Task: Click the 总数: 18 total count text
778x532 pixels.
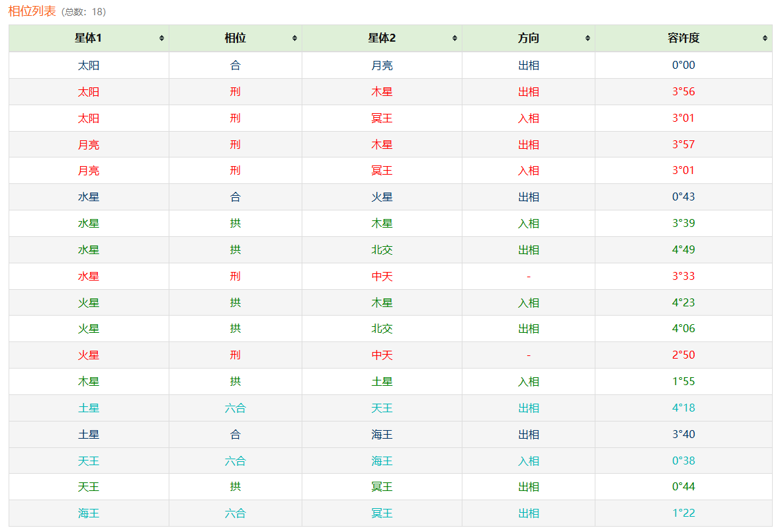Action: click(x=83, y=12)
